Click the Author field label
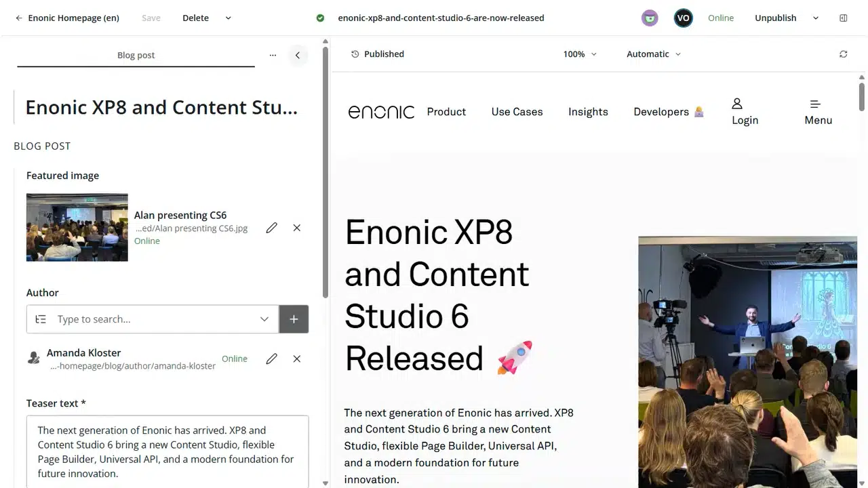This screenshot has height=488, width=868. pyautogui.click(x=43, y=293)
